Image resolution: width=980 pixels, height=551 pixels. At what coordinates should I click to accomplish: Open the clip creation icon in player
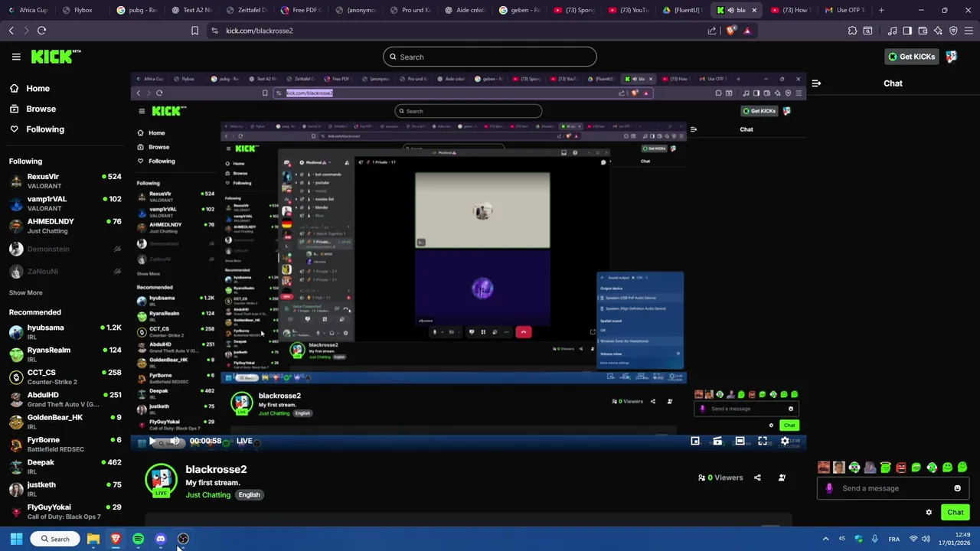click(717, 441)
